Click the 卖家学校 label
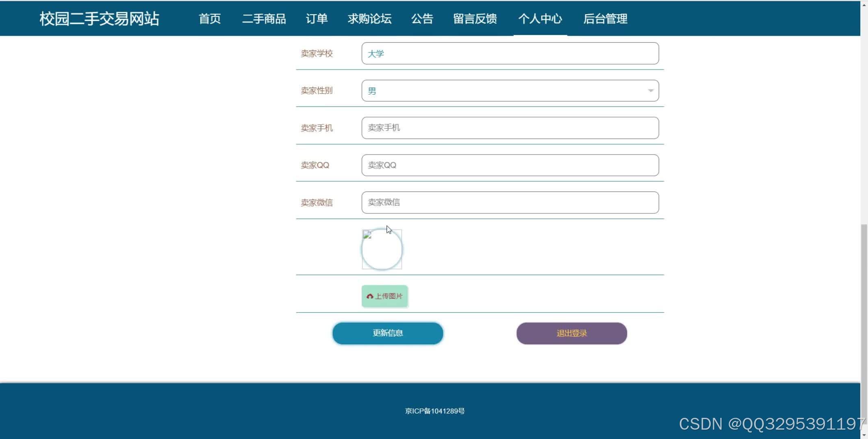This screenshot has height=439, width=868. (317, 53)
